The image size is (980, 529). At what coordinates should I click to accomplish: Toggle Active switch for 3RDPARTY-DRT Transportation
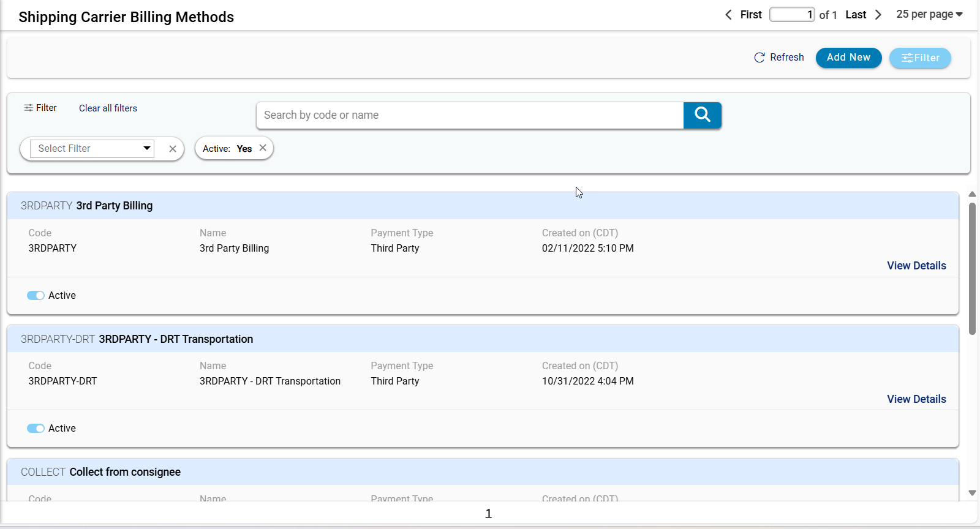point(36,429)
